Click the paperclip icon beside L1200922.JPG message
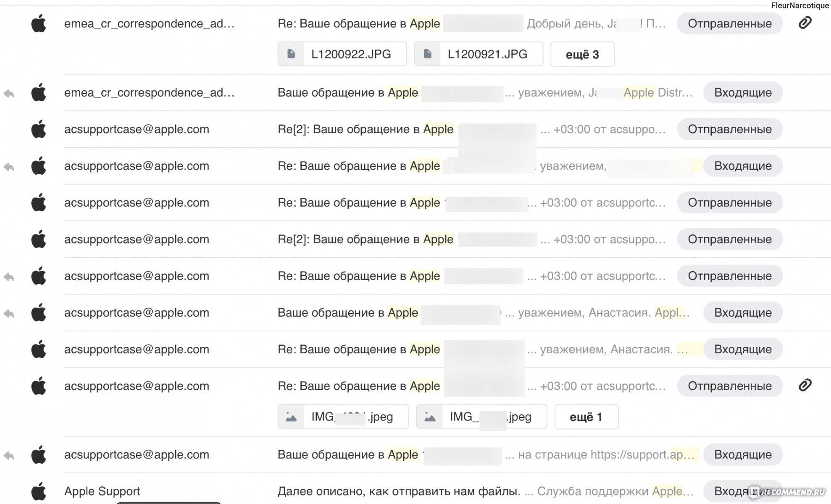 coord(805,23)
